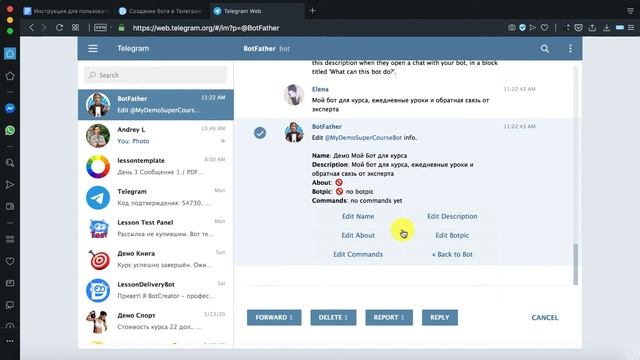Click the green lock site security icon
This screenshot has height=360, width=640.
(121, 28)
